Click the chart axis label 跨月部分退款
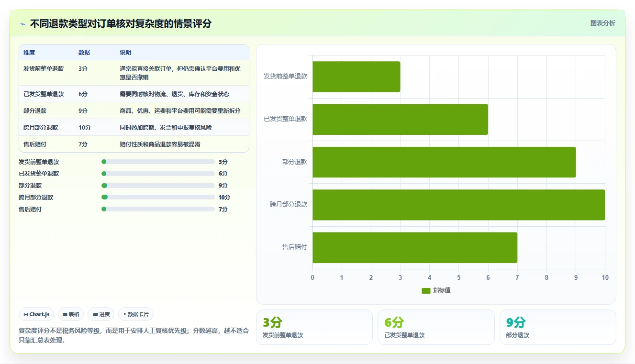This screenshot has height=364, width=635. pyautogui.click(x=289, y=205)
